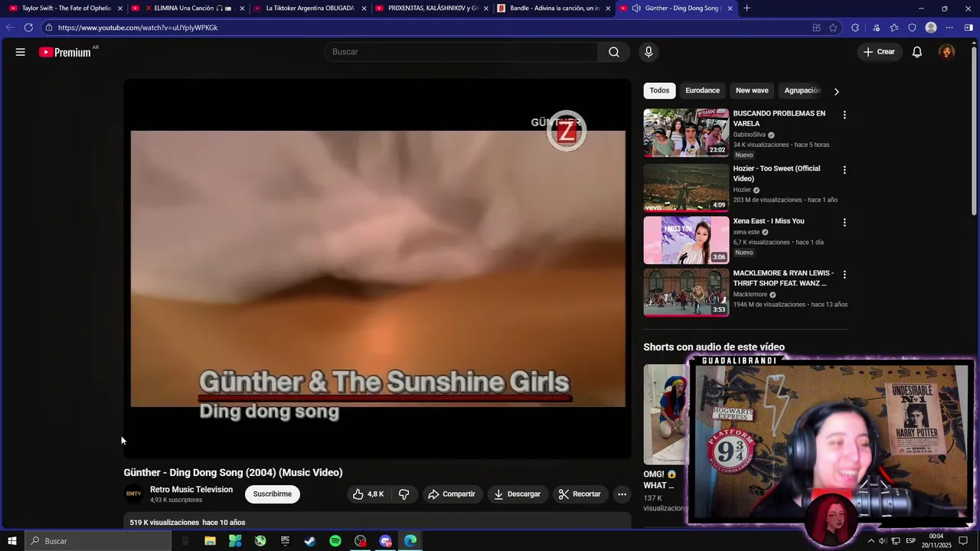
Task: Open the system volume control
Action: 883,541
